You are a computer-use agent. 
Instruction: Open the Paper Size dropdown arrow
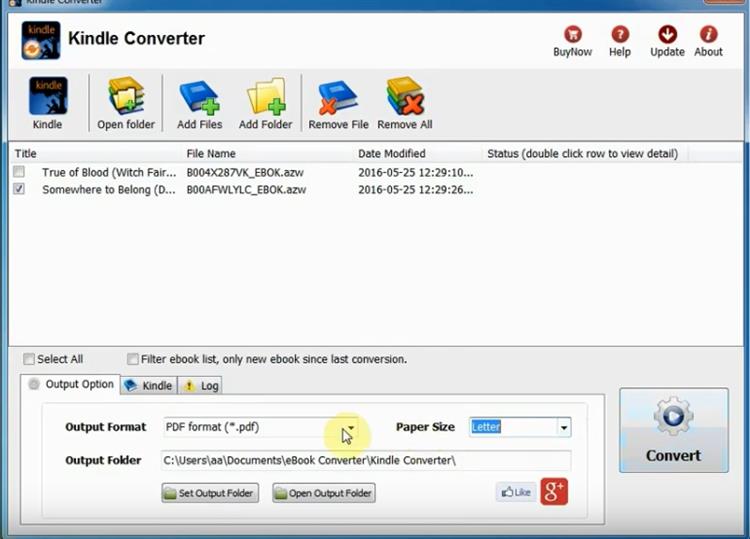564,427
